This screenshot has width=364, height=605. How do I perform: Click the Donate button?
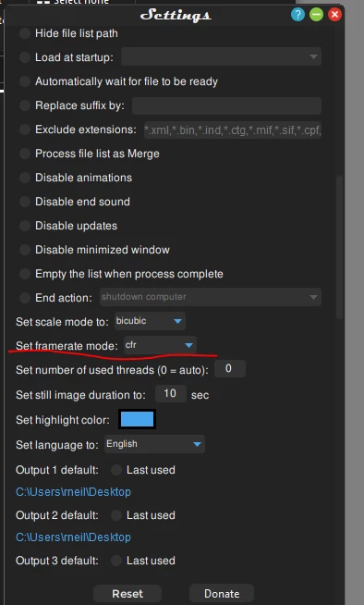(222, 593)
